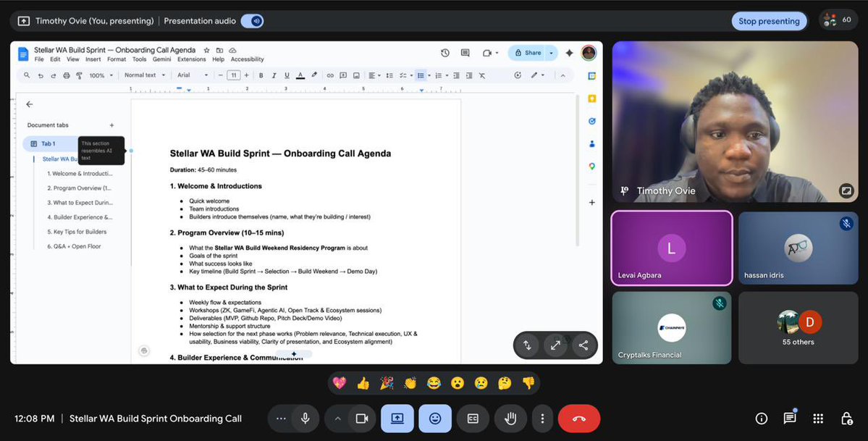
Task: Open host controls lock icon
Action: (x=846, y=419)
